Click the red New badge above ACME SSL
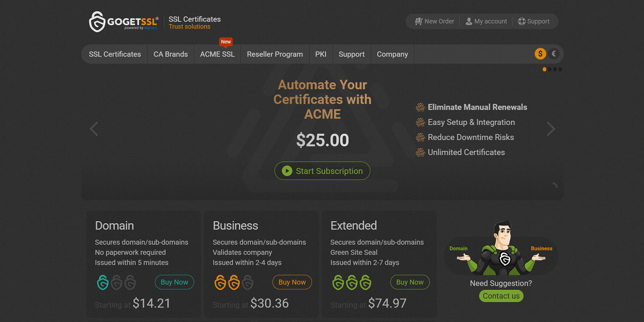The height and width of the screenshot is (322, 644). click(x=226, y=42)
